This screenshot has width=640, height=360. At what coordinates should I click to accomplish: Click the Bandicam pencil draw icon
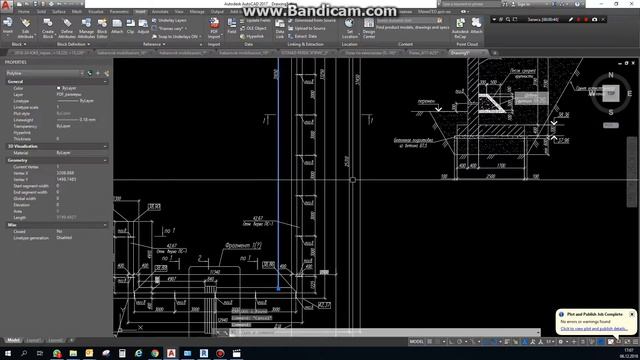(x=571, y=19)
